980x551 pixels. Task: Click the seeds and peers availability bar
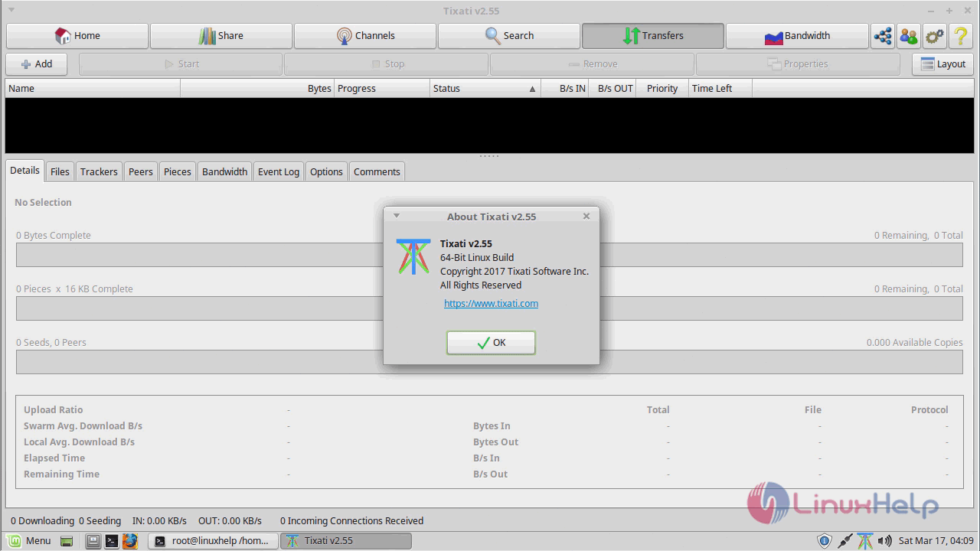point(489,362)
